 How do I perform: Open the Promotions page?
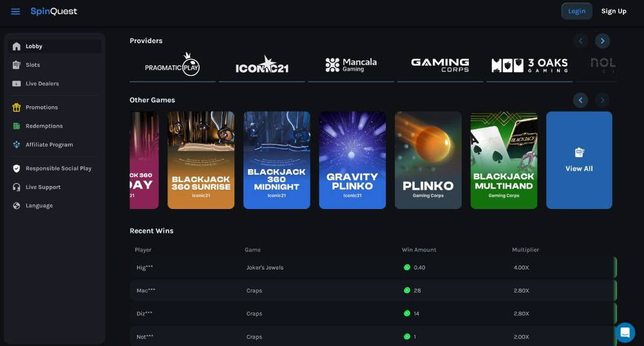55,107
